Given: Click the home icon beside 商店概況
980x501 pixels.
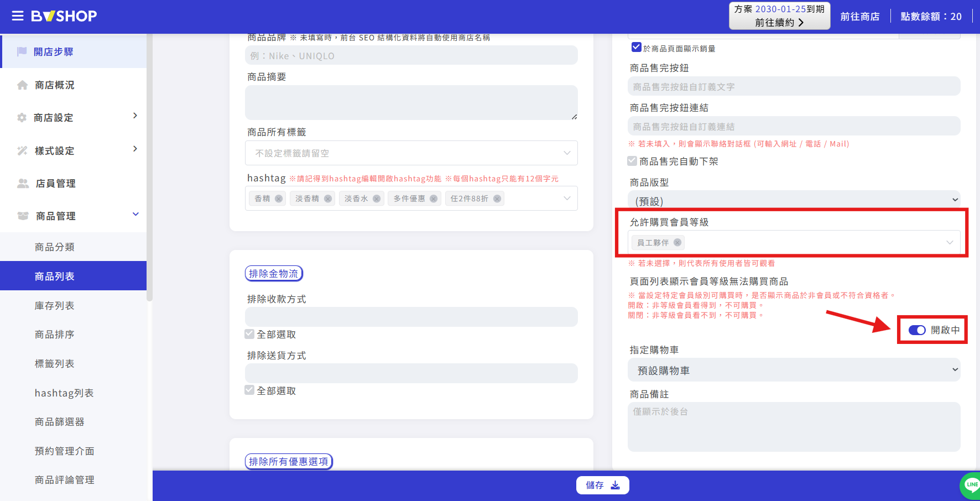Looking at the screenshot, I should 22,85.
